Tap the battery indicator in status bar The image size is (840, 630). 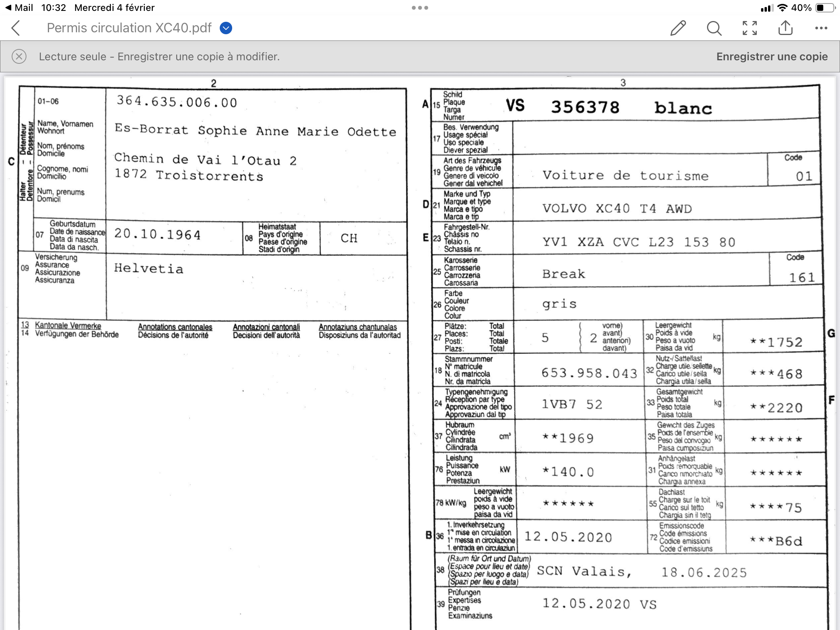tap(825, 7)
